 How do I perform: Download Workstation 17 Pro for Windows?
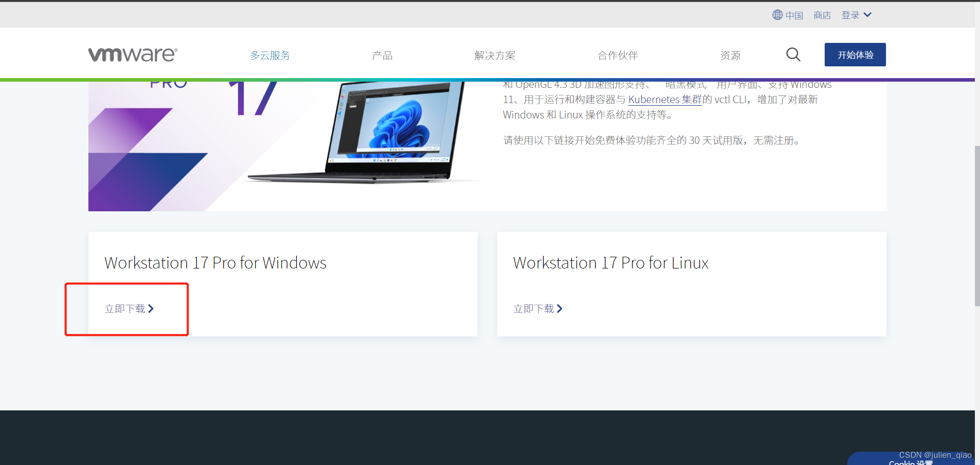[129, 309]
